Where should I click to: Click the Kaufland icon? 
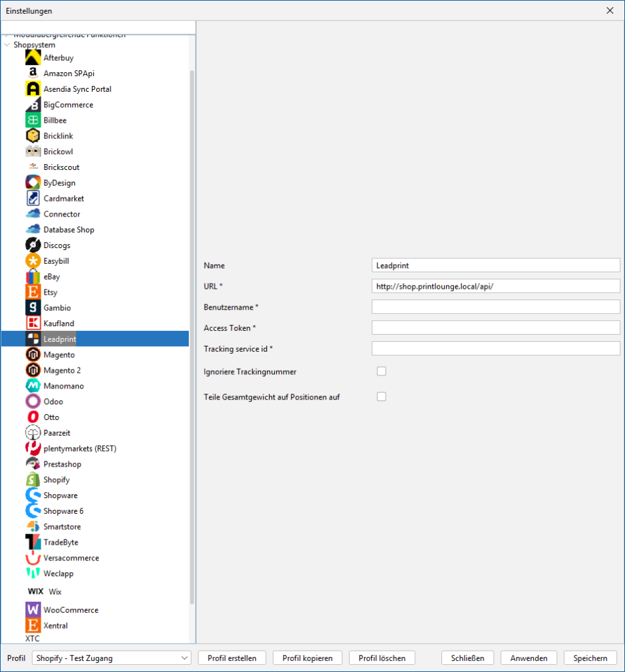(33, 324)
